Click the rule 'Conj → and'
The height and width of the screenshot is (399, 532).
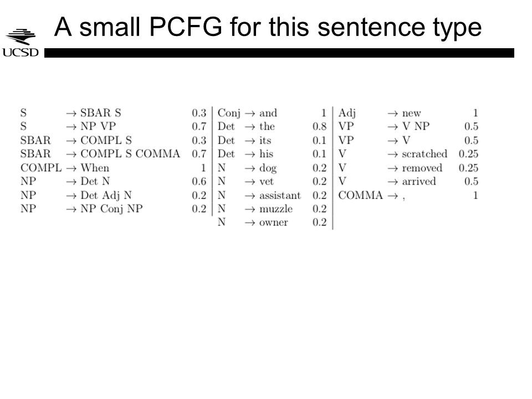[272, 112]
